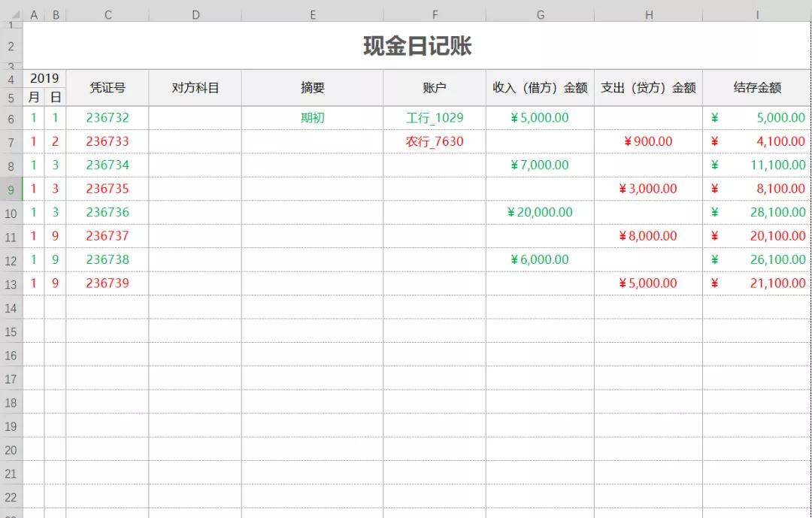Click the 账户 header cell
Image resolution: width=812 pixels, height=518 pixels.
point(435,87)
